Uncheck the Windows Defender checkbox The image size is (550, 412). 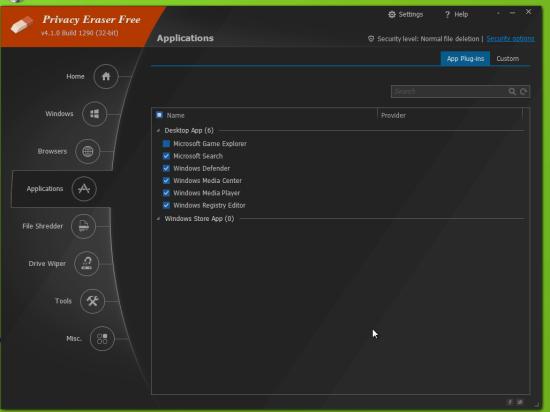(x=166, y=168)
